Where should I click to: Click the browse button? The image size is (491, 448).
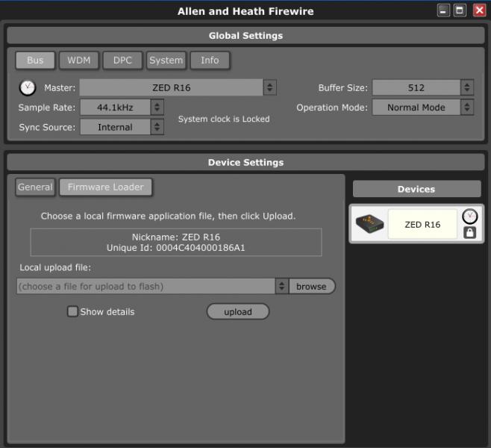[x=312, y=286]
